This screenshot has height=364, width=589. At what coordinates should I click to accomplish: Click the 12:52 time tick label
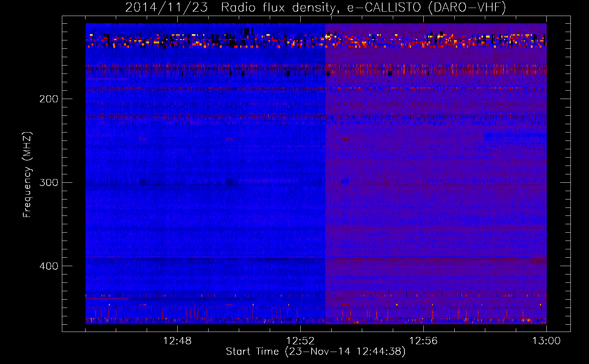[x=300, y=341]
